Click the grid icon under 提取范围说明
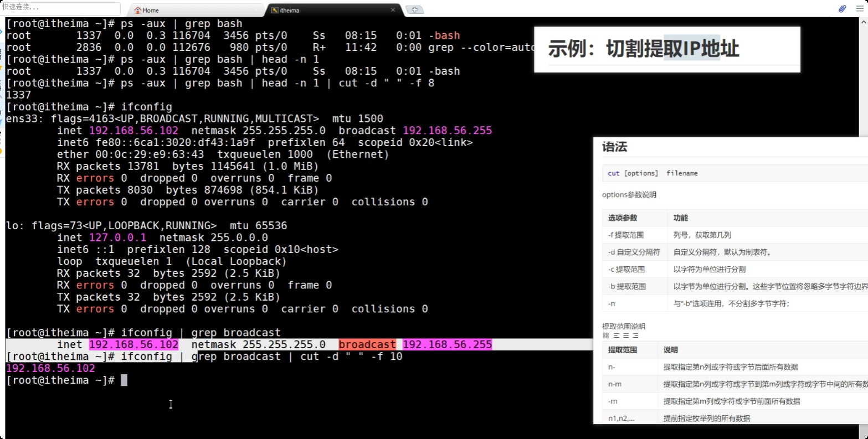 [x=605, y=335]
